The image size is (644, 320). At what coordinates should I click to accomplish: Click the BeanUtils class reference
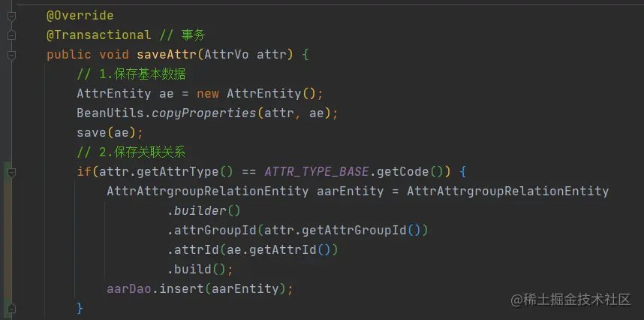(x=110, y=113)
